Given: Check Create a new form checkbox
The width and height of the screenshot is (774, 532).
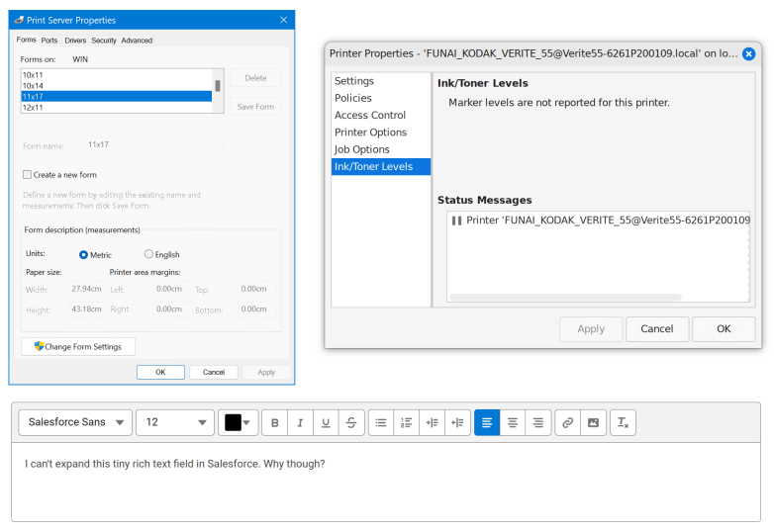Looking at the screenshot, I should pos(27,175).
